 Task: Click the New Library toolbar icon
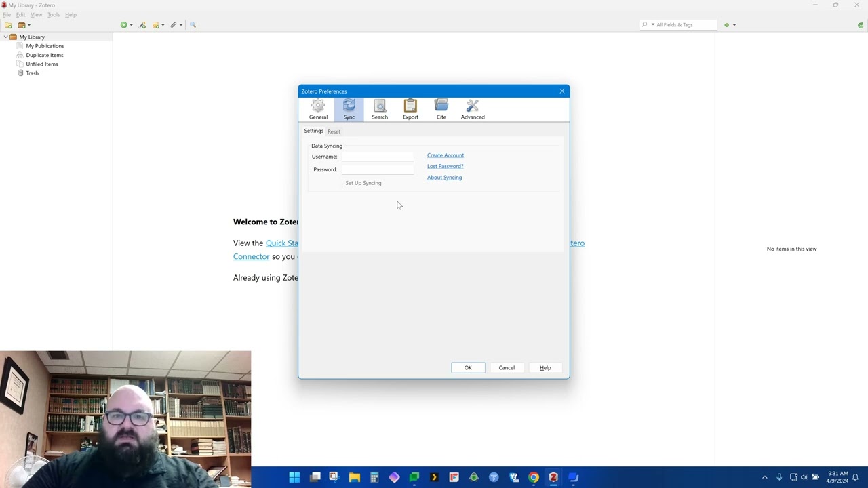point(22,25)
